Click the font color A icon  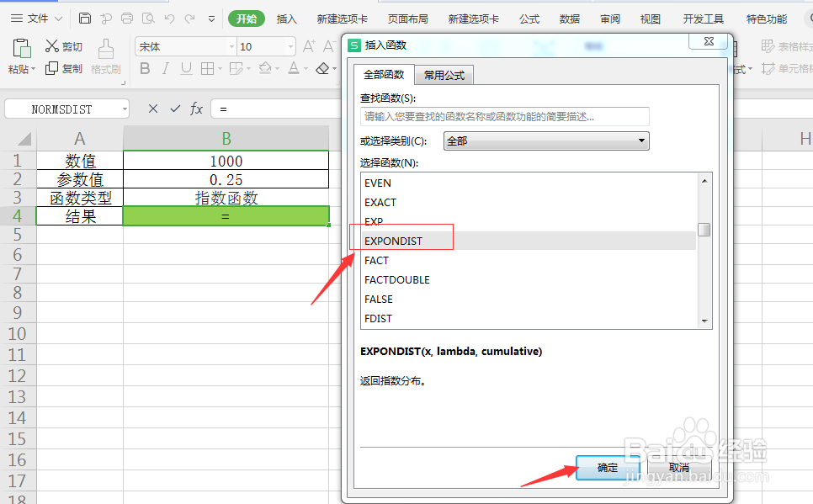pos(294,68)
